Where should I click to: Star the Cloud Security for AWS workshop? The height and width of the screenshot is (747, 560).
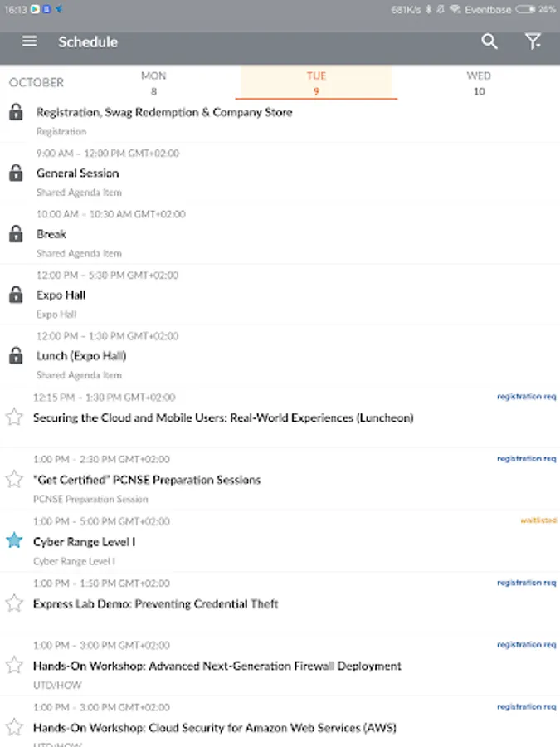point(14,727)
